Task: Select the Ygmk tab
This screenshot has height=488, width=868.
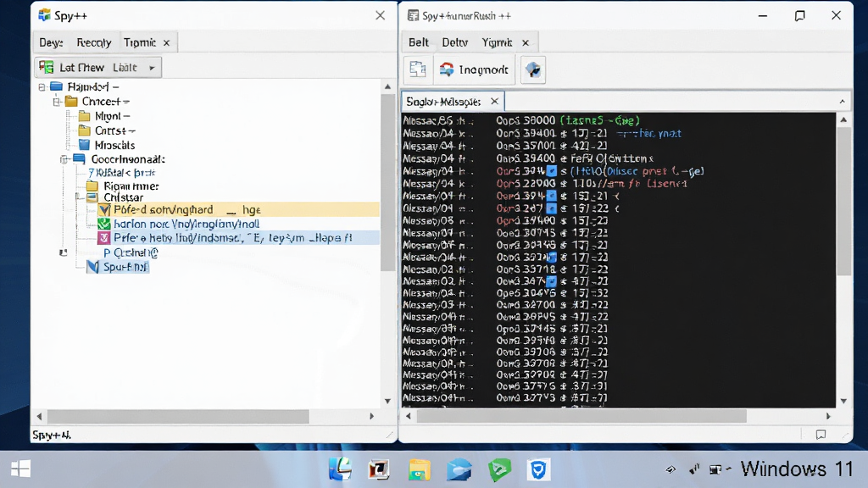Action: (x=497, y=42)
